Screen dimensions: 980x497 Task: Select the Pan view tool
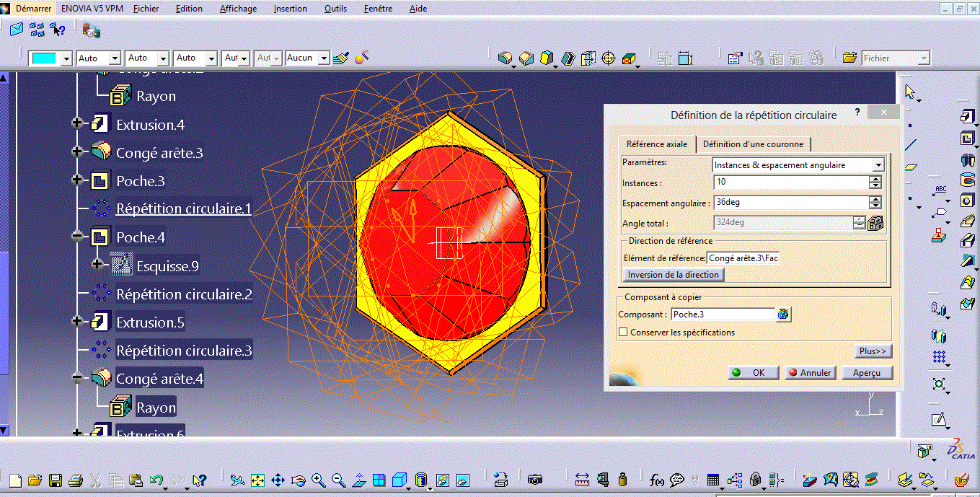tap(278, 480)
